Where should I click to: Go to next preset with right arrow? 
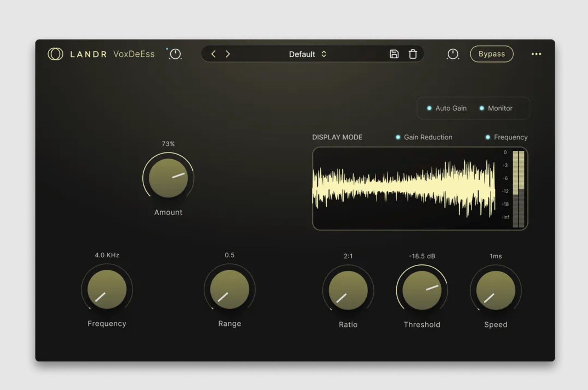[228, 54]
